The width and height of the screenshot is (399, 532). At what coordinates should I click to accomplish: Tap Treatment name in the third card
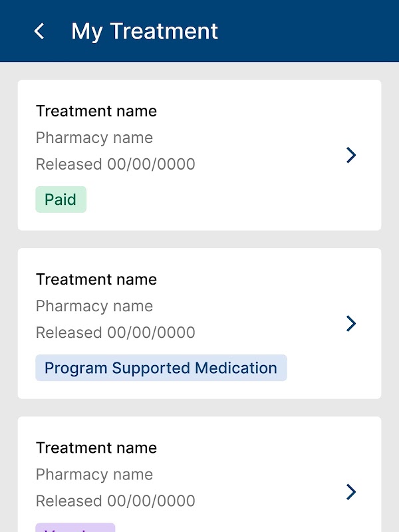96,448
